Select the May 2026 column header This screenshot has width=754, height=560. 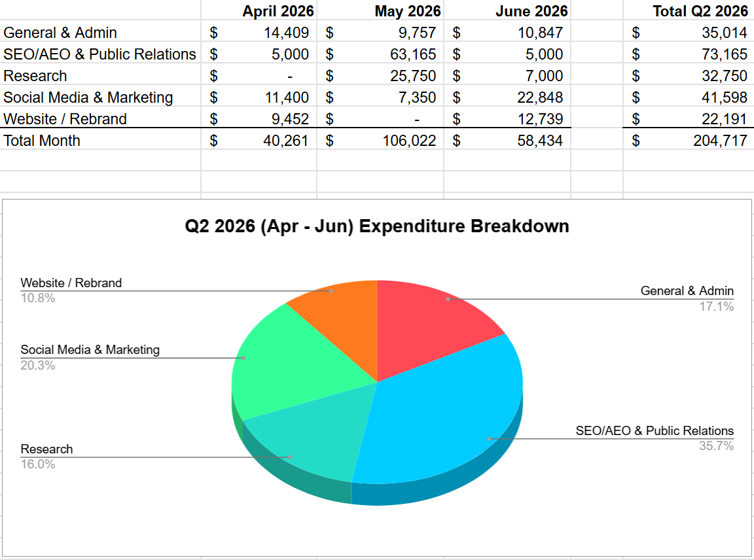pyautogui.click(x=380, y=10)
